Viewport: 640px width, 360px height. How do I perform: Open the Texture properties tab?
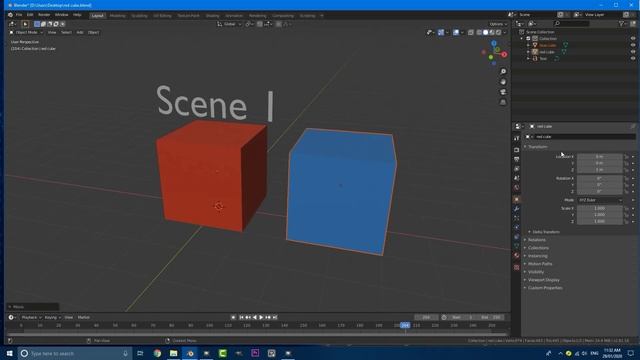click(516, 267)
